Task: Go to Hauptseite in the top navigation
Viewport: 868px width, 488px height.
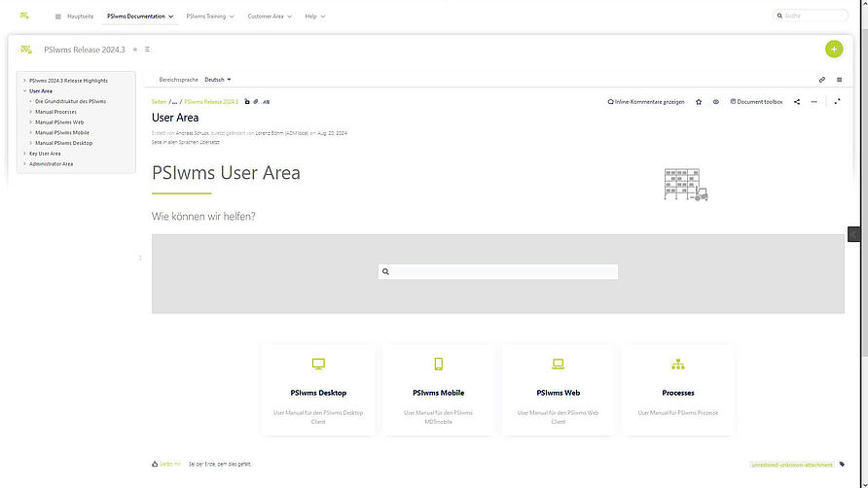Action: 80,17
